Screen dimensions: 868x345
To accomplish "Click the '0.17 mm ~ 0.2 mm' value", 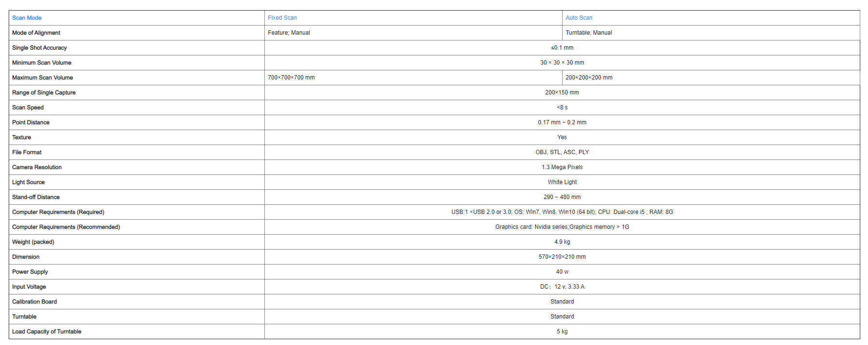I will click(x=562, y=122).
